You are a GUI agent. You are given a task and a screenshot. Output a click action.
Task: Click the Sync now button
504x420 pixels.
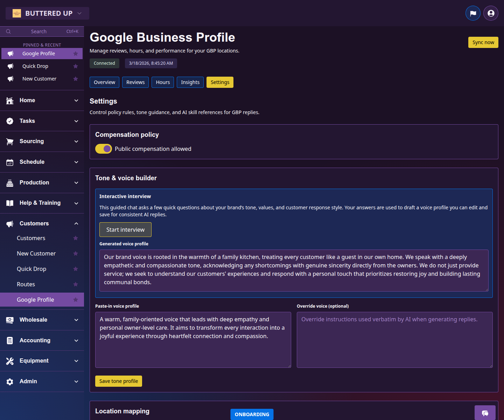(483, 42)
